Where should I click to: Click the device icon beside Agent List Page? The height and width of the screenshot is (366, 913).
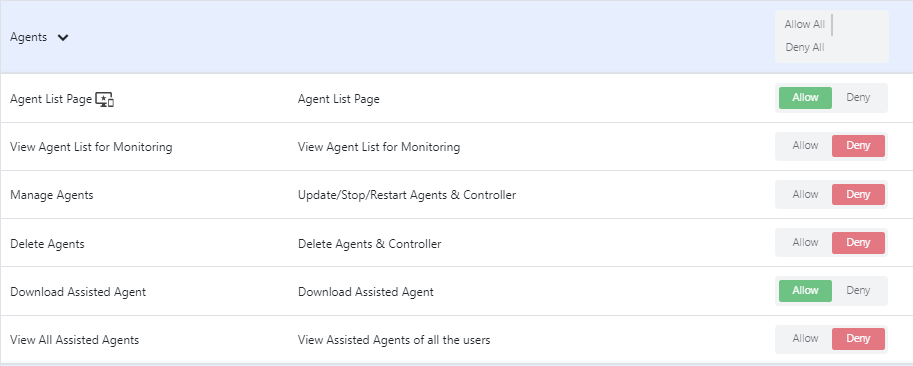104,100
